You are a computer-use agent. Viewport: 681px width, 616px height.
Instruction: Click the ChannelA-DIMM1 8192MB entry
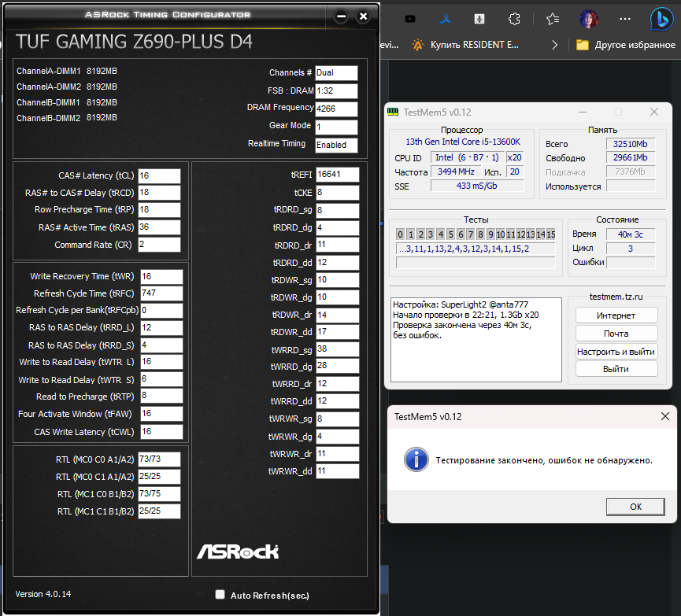67,71
